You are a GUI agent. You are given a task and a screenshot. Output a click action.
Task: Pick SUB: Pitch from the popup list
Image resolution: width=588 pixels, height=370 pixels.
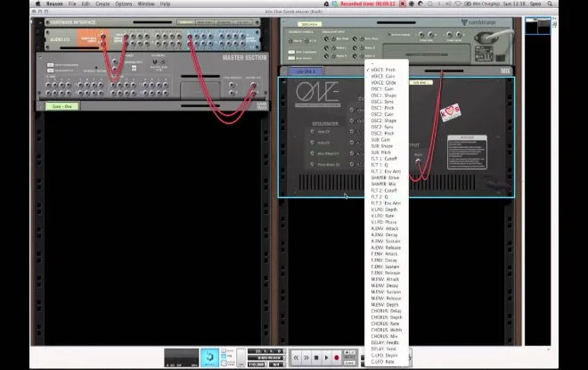387,152
